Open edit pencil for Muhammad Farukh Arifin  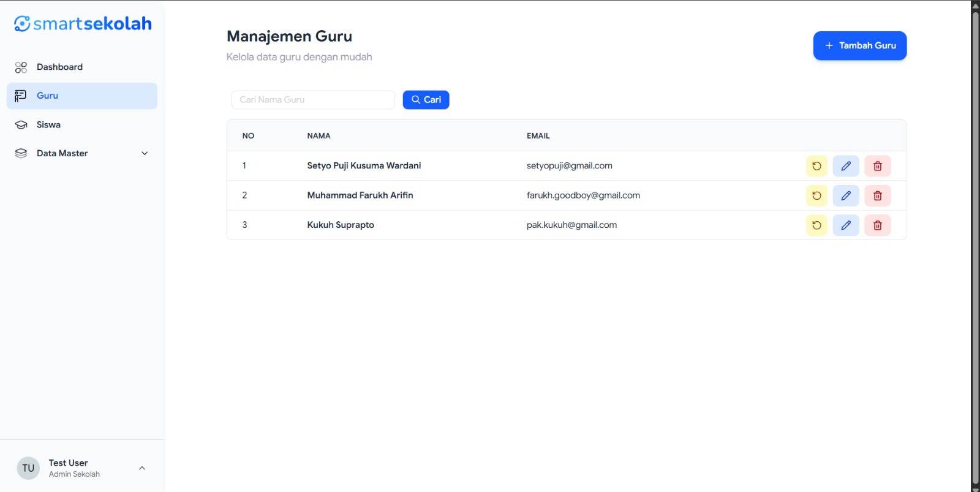846,195
